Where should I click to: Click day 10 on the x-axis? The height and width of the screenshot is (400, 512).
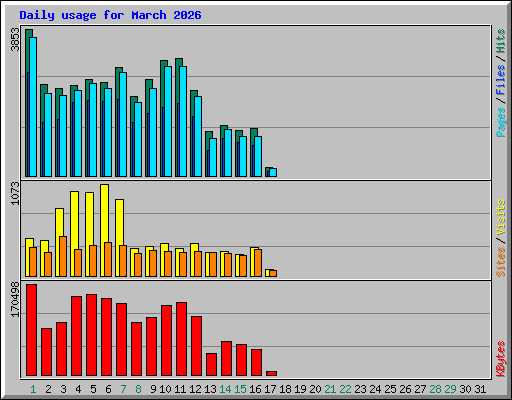[x=165, y=389]
